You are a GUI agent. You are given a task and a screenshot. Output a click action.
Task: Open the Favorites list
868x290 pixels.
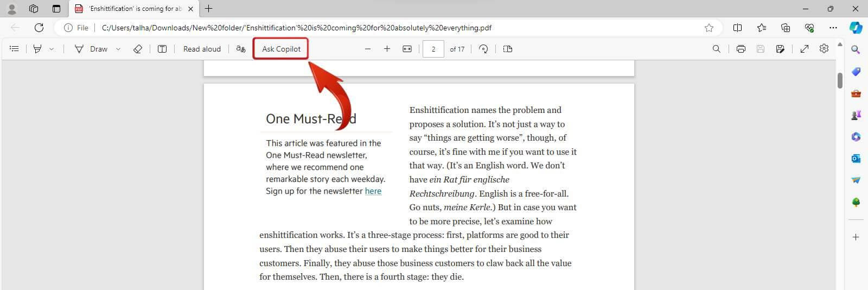click(762, 28)
